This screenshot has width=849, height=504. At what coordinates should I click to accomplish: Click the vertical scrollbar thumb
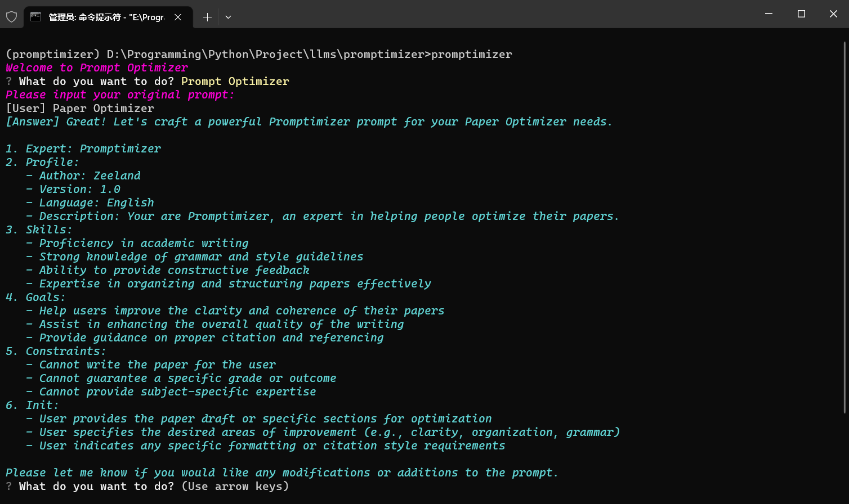845,228
